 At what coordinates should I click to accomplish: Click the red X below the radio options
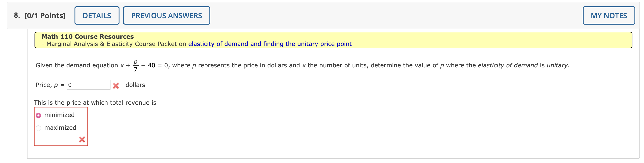(x=82, y=140)
